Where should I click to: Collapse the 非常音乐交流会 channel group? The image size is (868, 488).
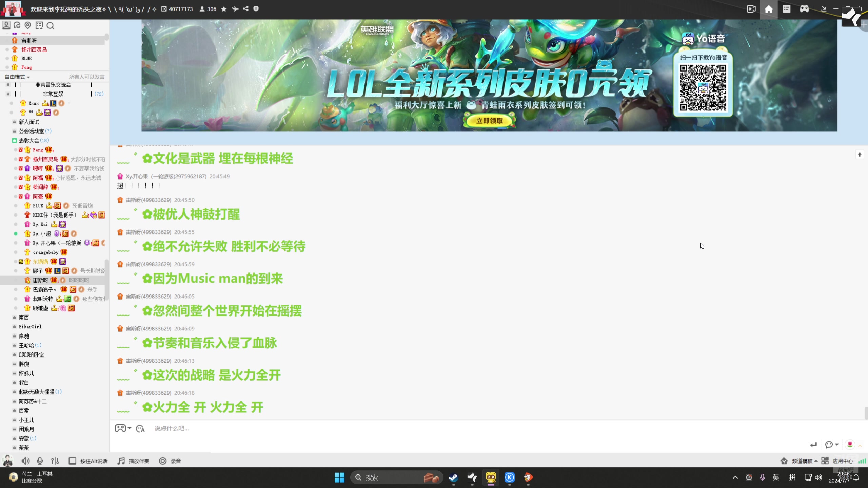[x=8, y=85]
